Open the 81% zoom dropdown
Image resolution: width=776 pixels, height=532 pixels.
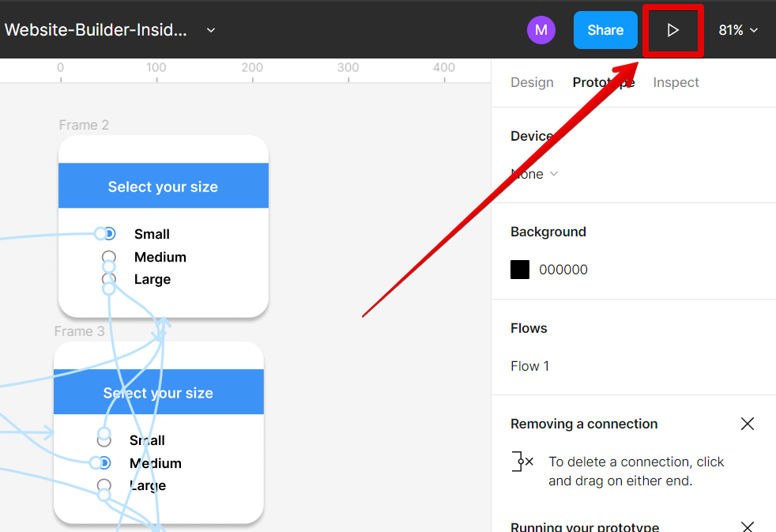(738, 30)
